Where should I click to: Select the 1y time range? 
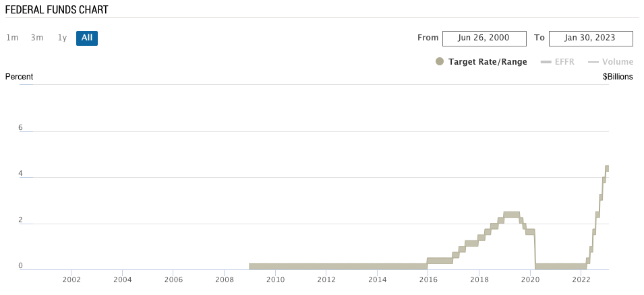pos(62,38)
